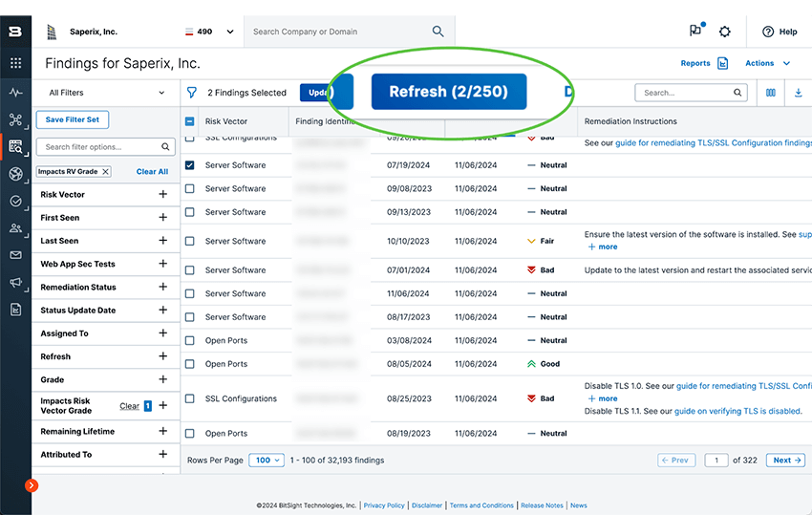Open the Reports link
The height and width of the screenshot is (515, 812).
pyautogui.click(x=695, y=63)
